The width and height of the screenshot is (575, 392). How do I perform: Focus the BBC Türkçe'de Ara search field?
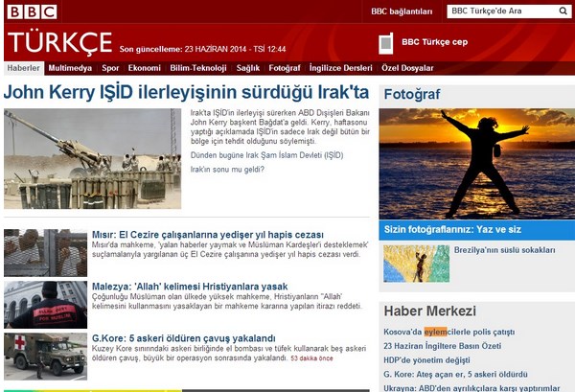[498, 12]
